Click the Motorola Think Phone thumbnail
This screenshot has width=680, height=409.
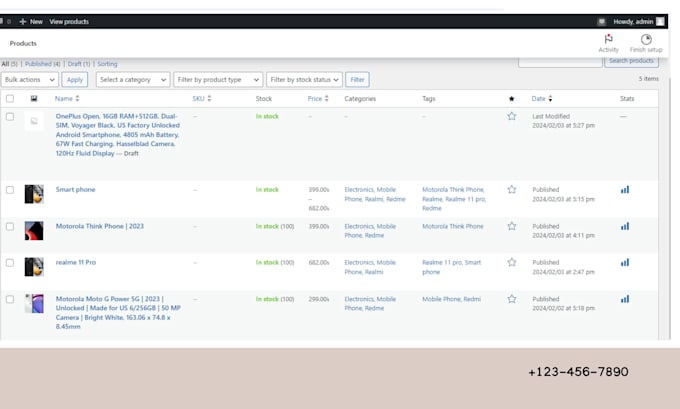(x=34, y=230)
